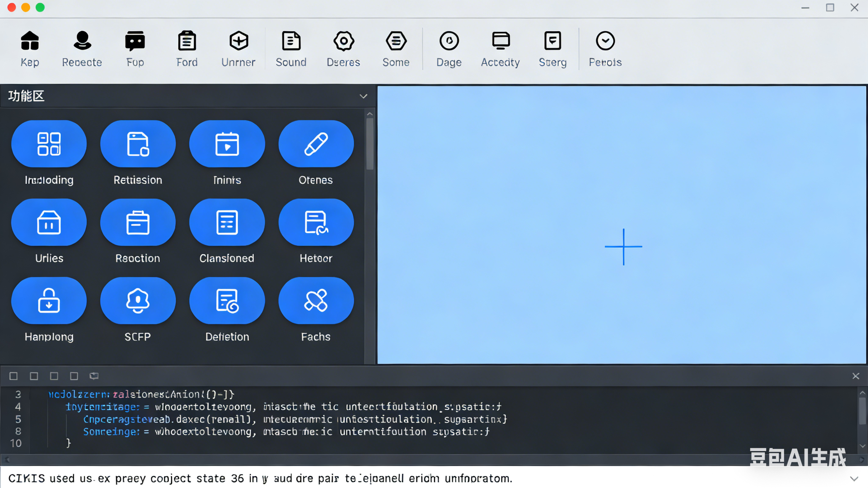Open the Sound document toolbar icon
This screenshot has width=868, height=488.
[x=291, y=41]
